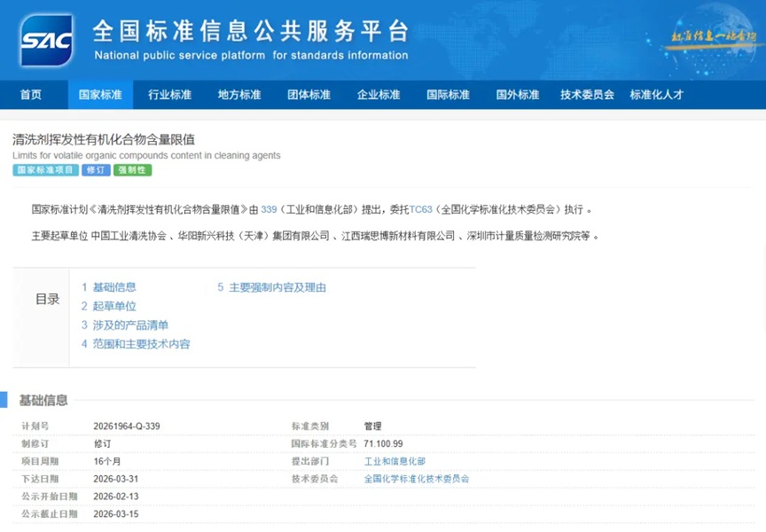766x532 pixels.
Task: Open 工业和信息化部 link in 提出部门 row
Action: point(395,461)
